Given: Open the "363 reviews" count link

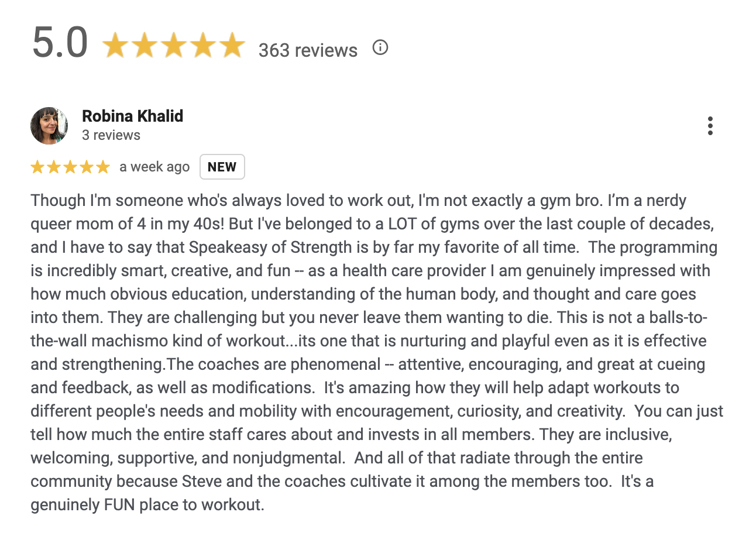Looking at the screenshot, I should pos(308,50).
